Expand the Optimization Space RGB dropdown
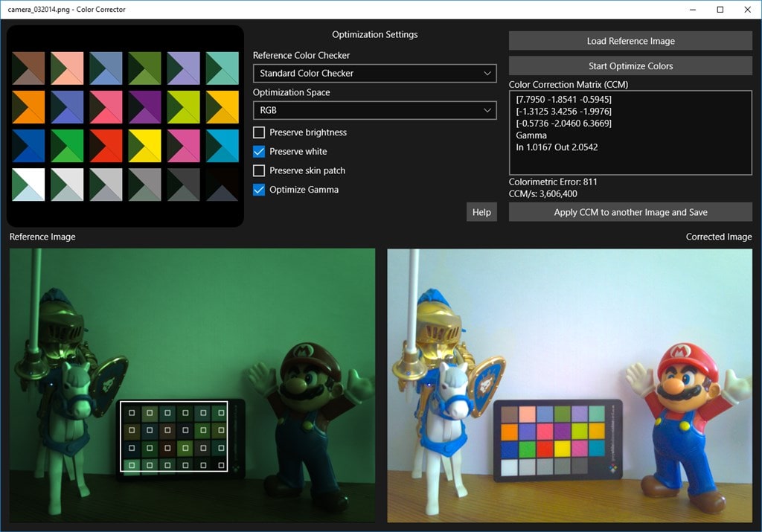This screenshot has width=762, height=532. [374, 111]
